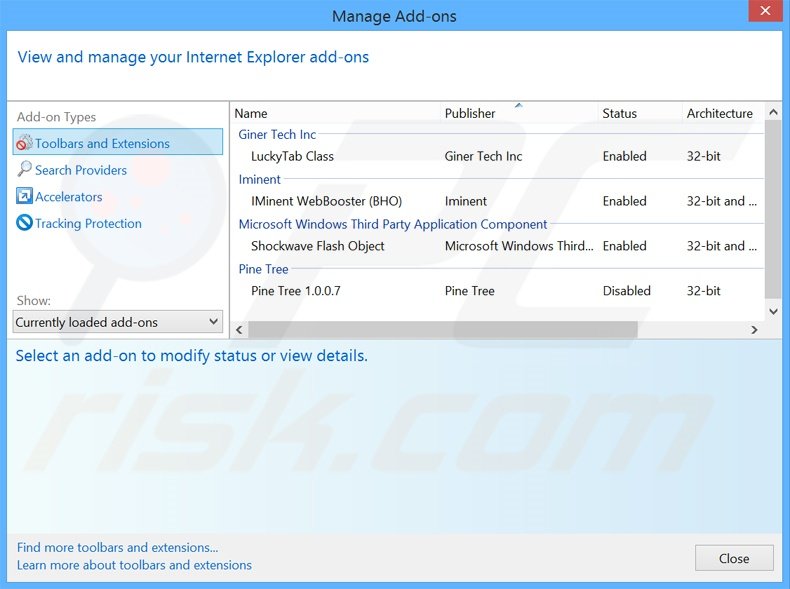
Task: Click the horizontal scrollbar right arrow
Action: point(754,330)
